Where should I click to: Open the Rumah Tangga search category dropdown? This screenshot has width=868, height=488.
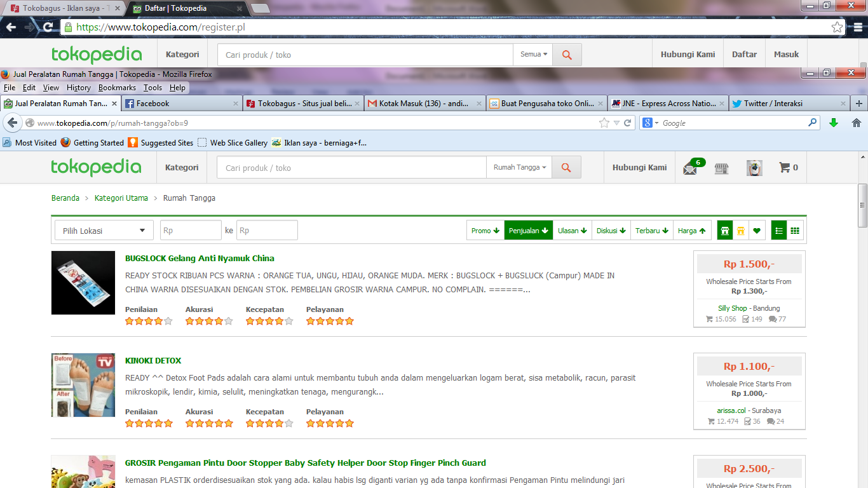tap(520, 168)
